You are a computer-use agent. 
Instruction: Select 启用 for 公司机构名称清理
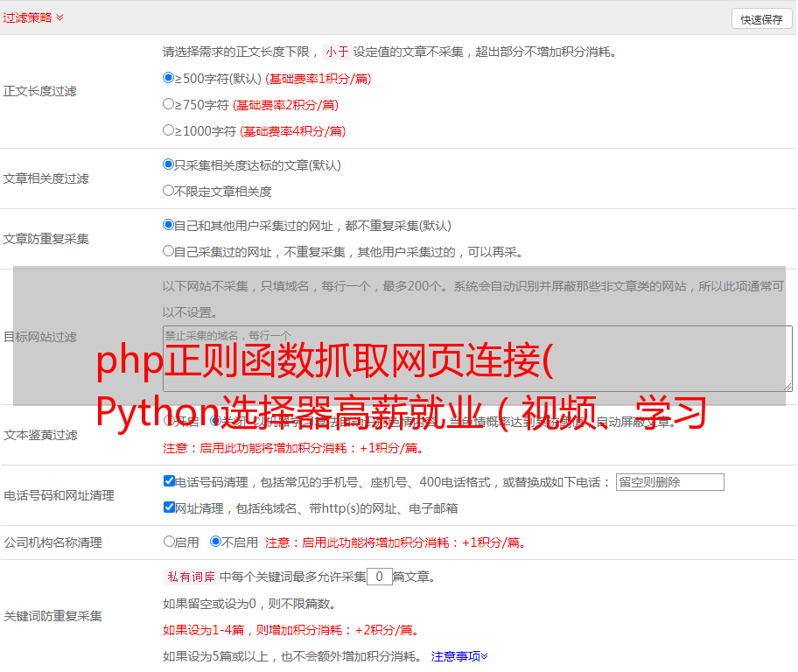coord(169,542)
